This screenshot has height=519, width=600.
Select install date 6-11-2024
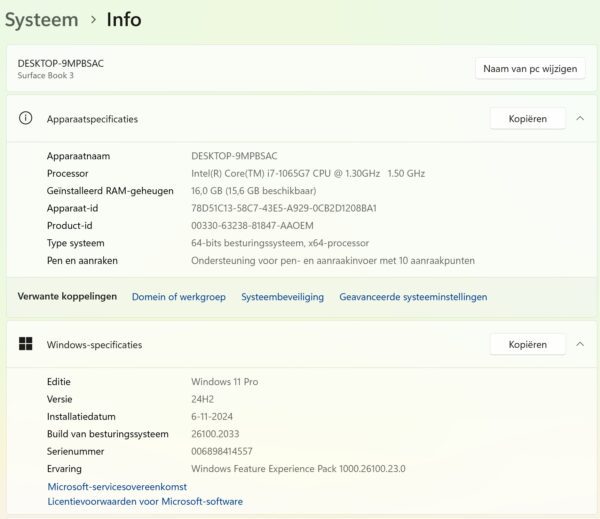point(212,416)
